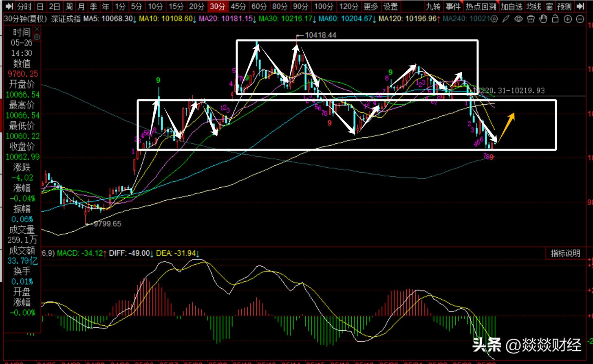This screenshot has height=364, width=593.
Task: Toggle the 均线 moving averages
Action: [534, 7]
